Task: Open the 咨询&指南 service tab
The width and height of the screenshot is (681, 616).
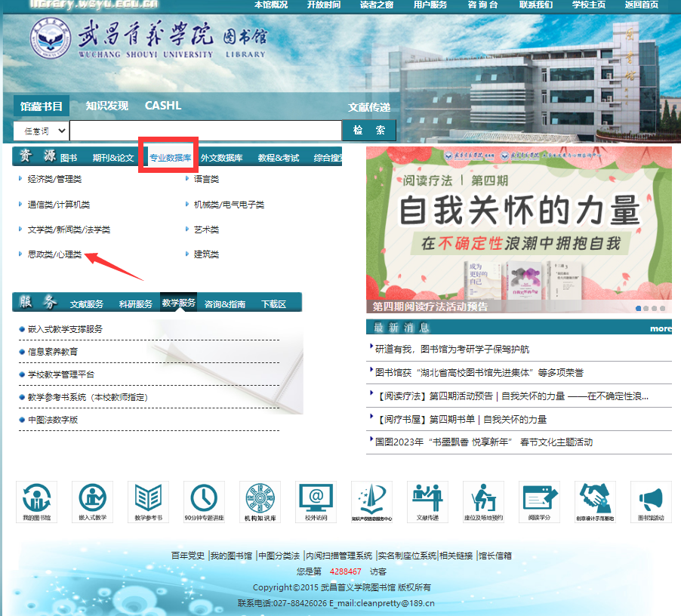Action: tap(225, 304)
